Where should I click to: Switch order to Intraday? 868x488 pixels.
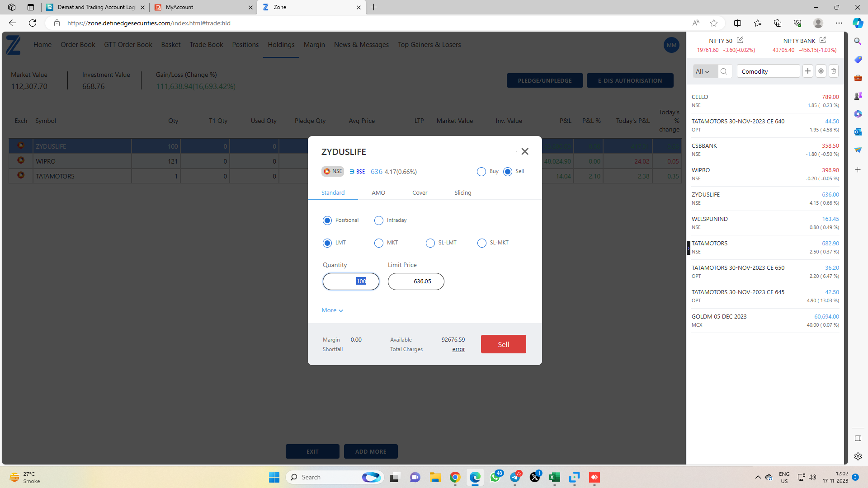[x=379, y=221]
